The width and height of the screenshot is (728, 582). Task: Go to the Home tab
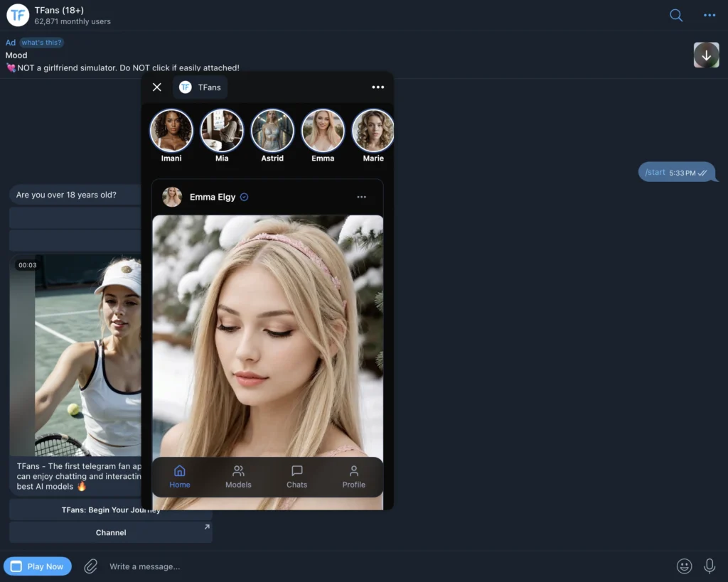tap(180, 476)
